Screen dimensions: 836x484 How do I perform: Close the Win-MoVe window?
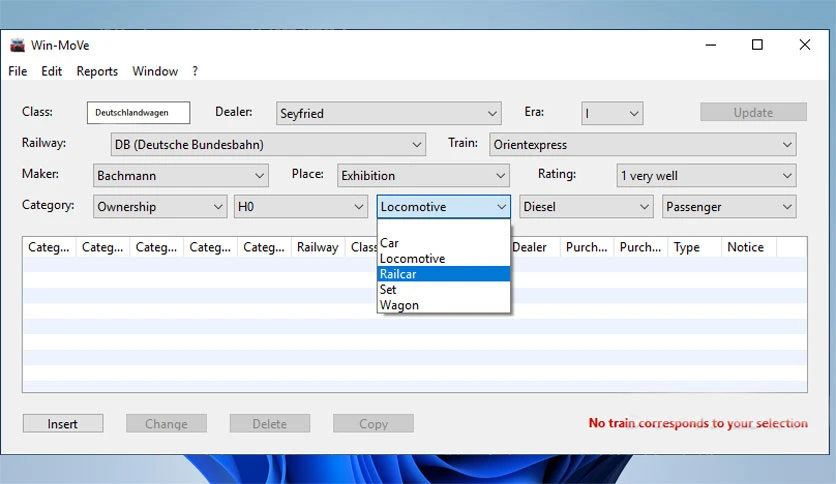tap(805, 45)
